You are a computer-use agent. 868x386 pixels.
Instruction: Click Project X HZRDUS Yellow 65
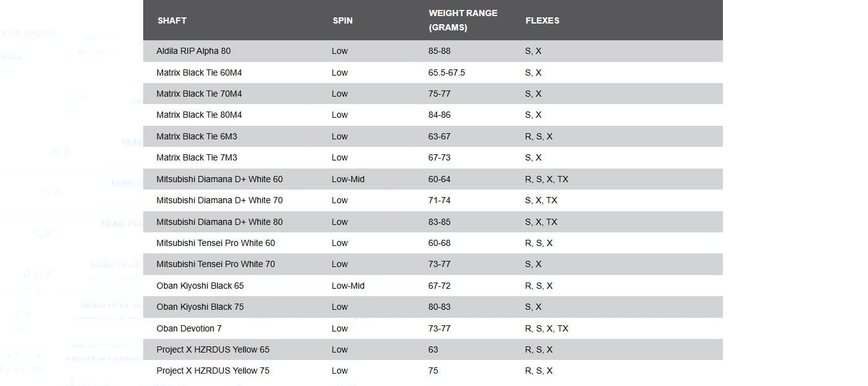[x=213, y=349]
